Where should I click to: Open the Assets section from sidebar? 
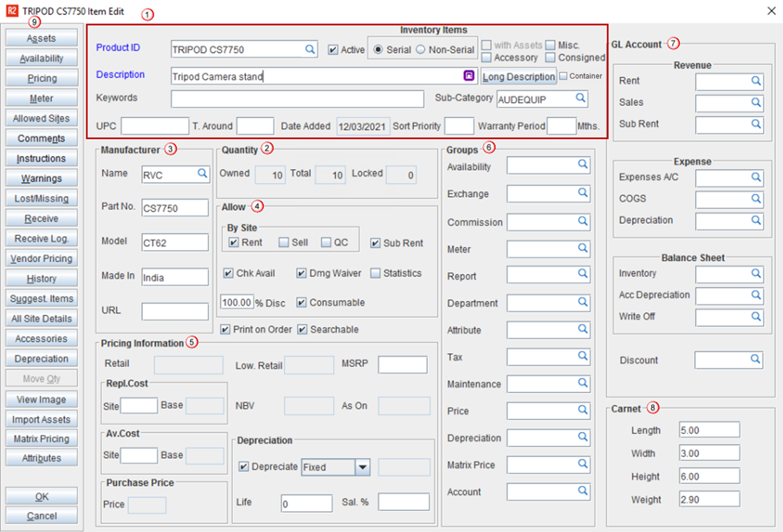click(x=41, y=38)
